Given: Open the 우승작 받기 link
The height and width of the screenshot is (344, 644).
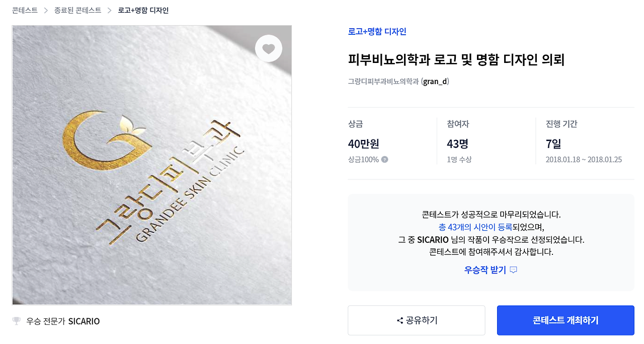Looking at the screenshot, I should point(485,270).
